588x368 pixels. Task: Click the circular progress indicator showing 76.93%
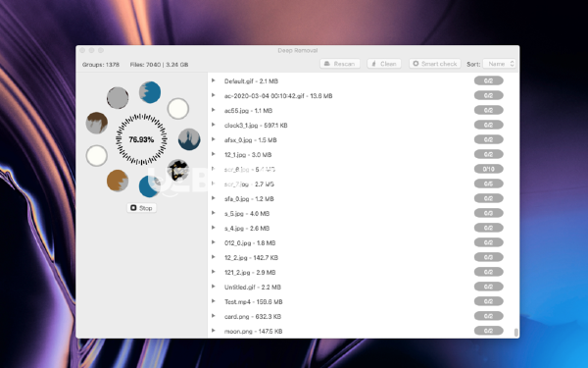[x=141, y=139]
